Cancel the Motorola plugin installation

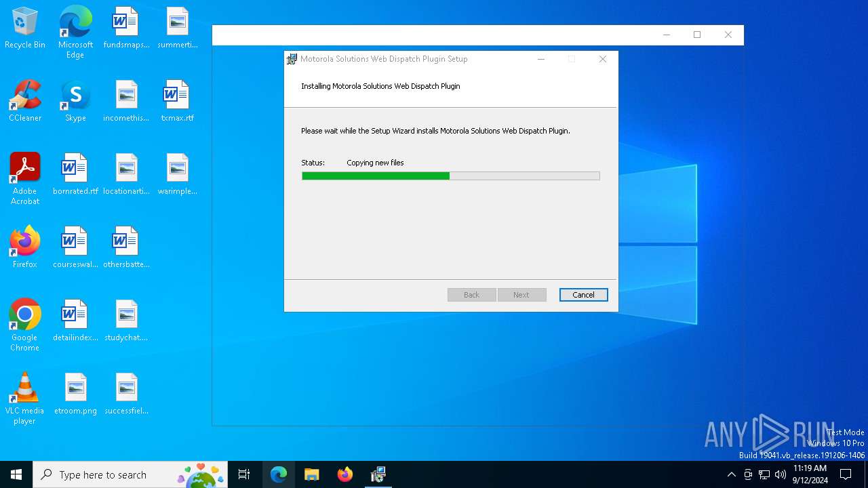(x=583, y=295)
